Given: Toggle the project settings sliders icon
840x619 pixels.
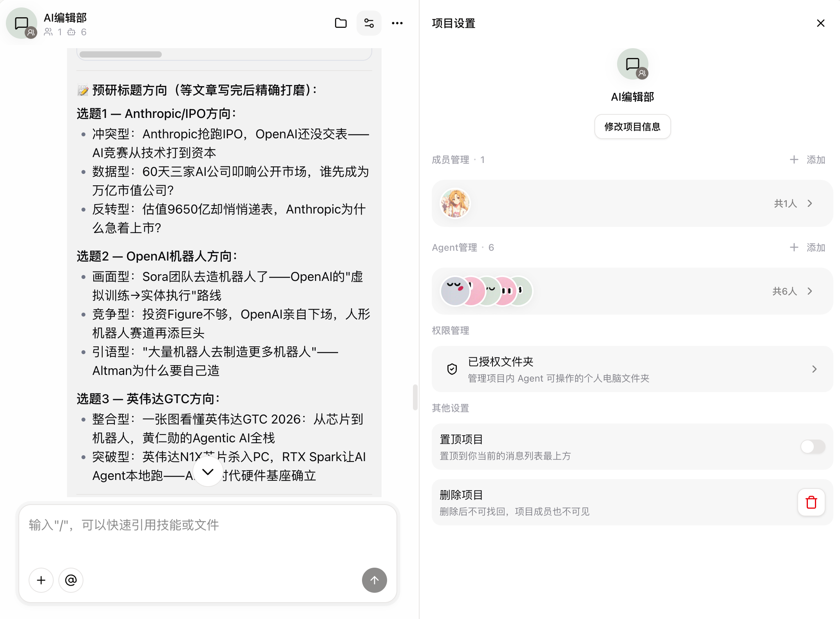Looking at the screenshot, I should (x=369, y=23).
